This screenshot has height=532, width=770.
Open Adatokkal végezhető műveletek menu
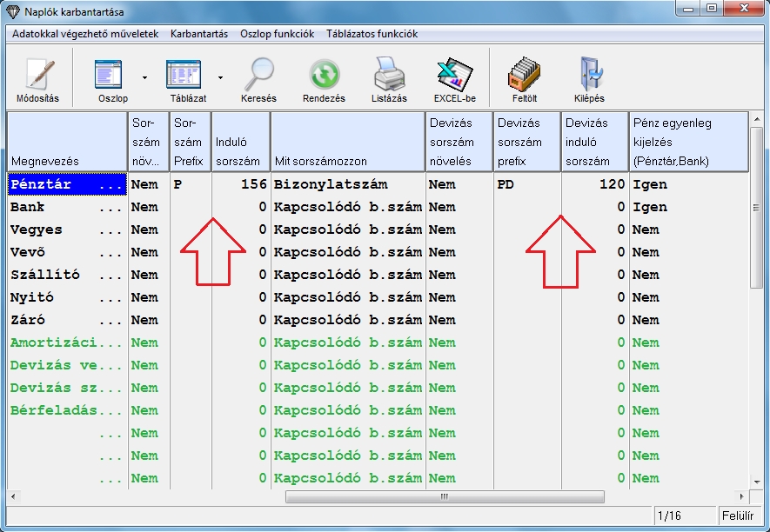85,34
